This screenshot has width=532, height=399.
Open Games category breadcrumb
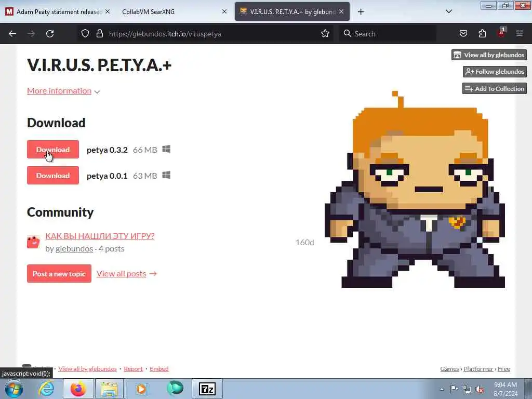[x=449, y=369]
